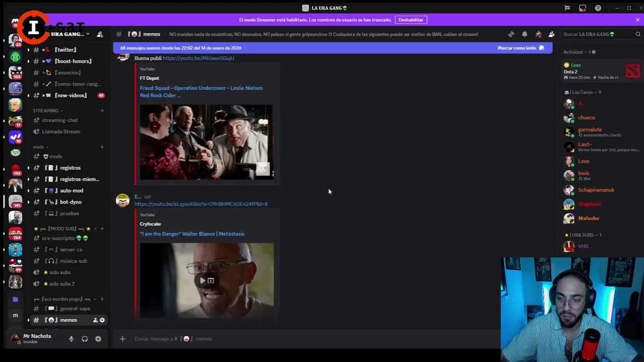The width and height of the screenshot is (644, 362).
Task: Open the server folder icon
Action: point(15,299)
